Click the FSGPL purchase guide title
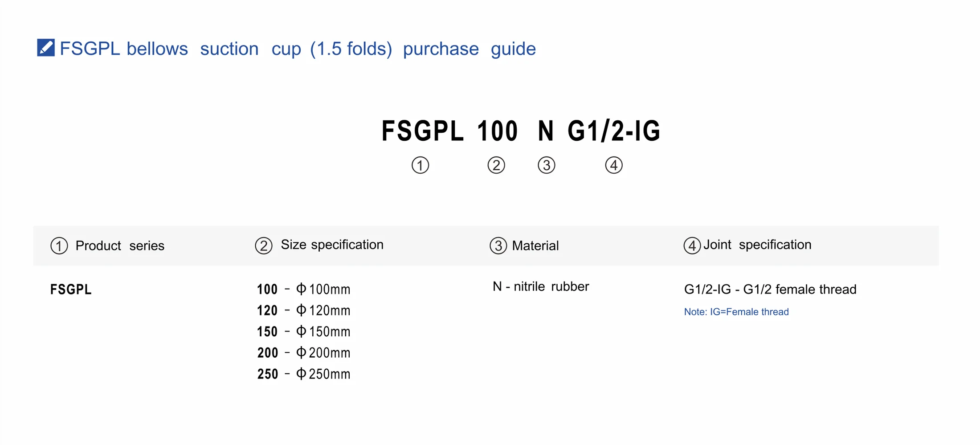Image resolution: width=980 pixels, height=445 pixels. point(298,49)
